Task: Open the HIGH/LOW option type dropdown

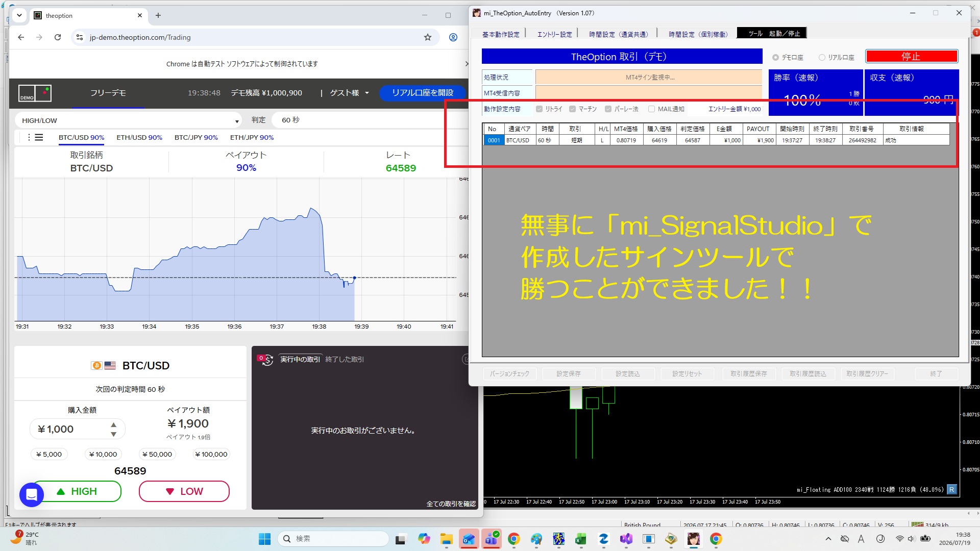Action: coord(128,120)
